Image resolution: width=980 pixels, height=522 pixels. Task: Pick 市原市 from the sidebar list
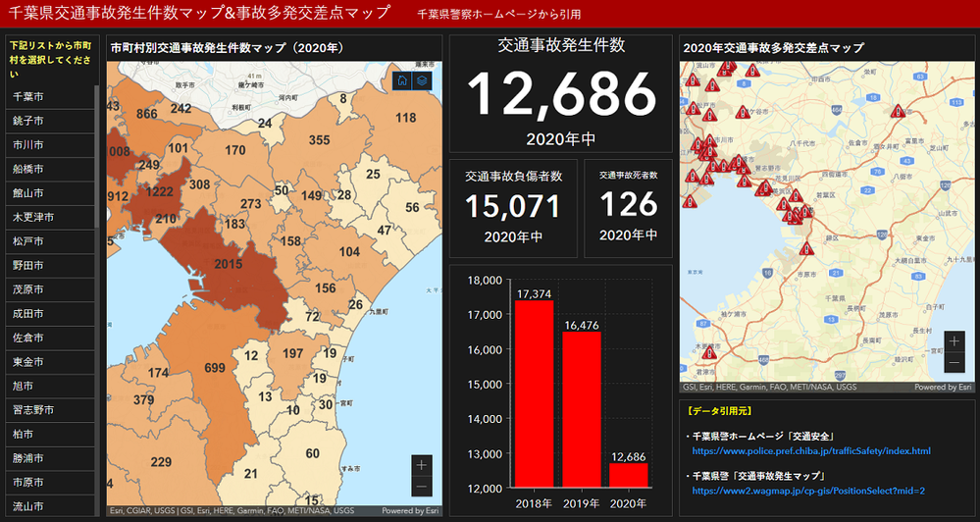[50, 482]
